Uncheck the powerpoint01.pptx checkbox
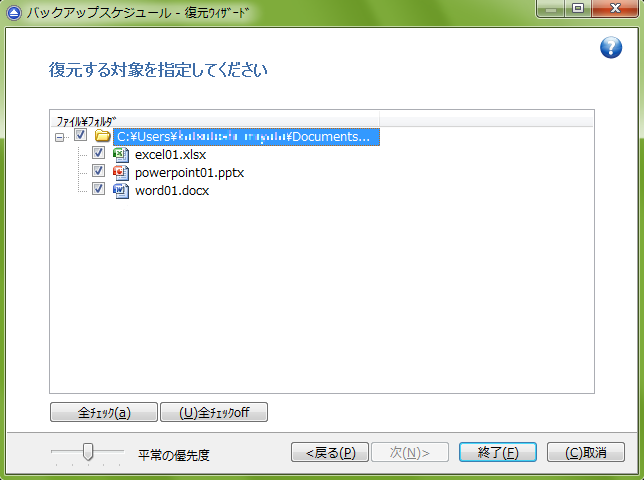644x480 pixels. [x=98, y=172]
